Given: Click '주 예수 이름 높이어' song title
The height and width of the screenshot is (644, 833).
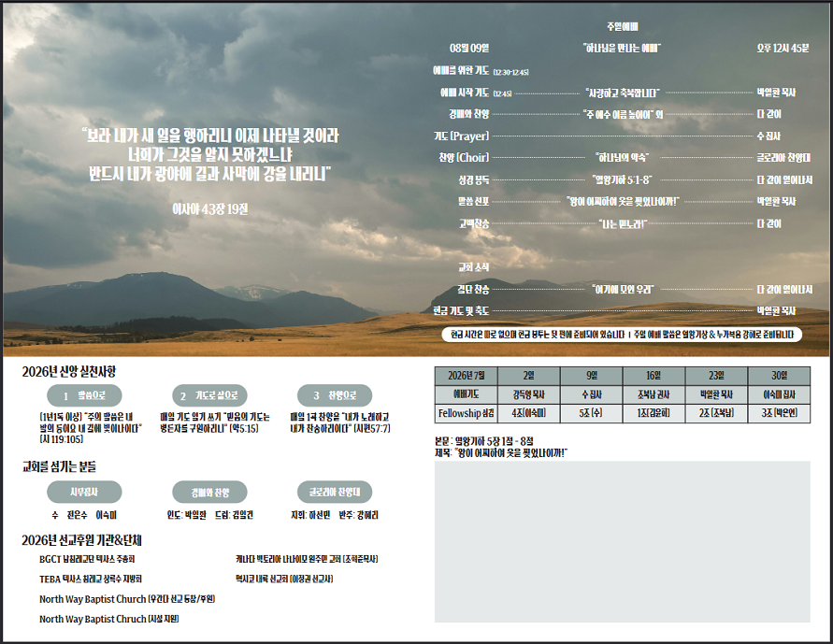Looking at the screenshot, I should 618,114.
